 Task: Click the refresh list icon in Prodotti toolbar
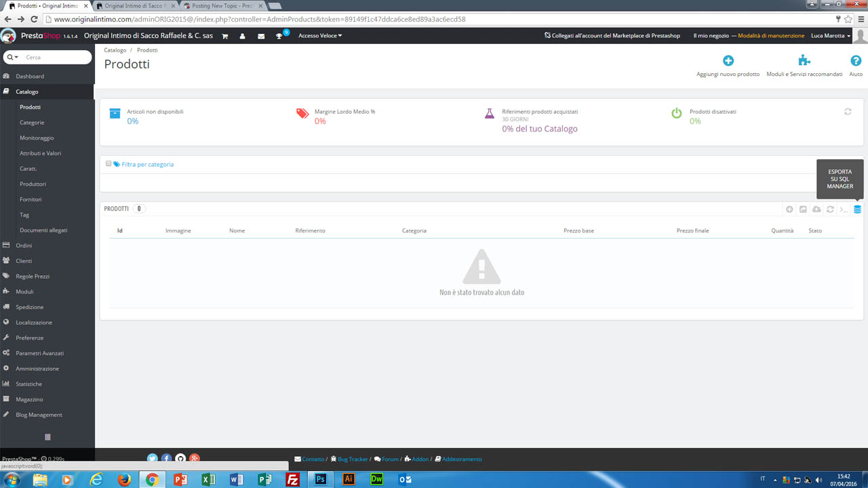pyautogui.click(x=830, y=209)
